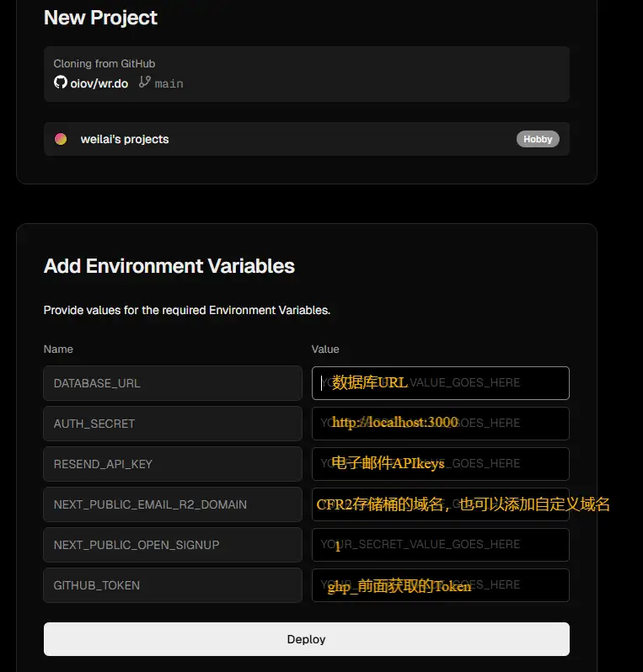Click the Hobby plan badge
This screenshot has width=643, height=672.
pyautogui.click(x=538, y=139)
